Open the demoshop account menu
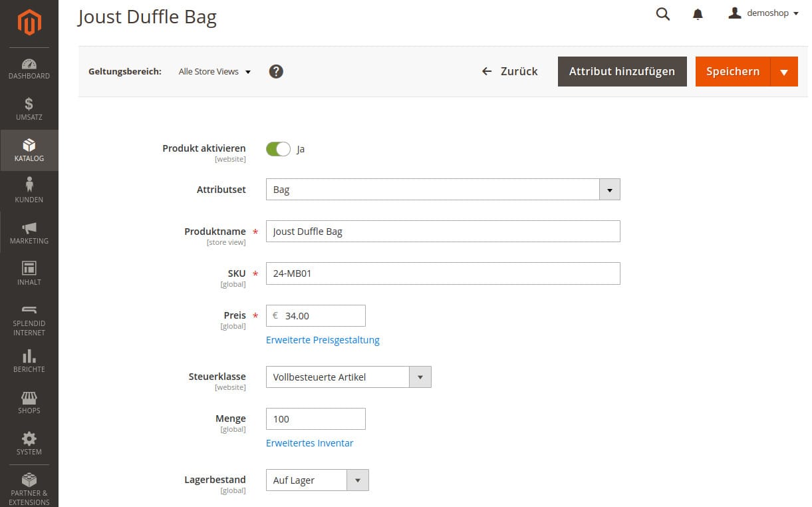The height and width of the screenshot is (507, 812). click(x=763, y=13)
